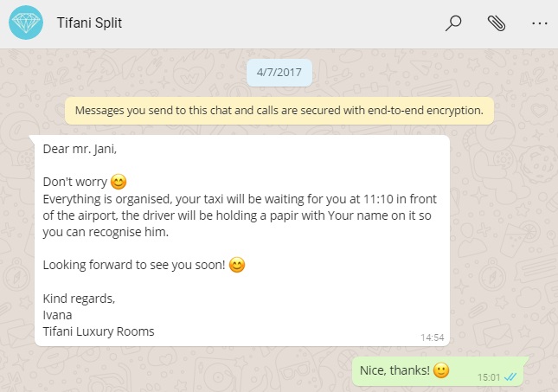
Task: Click the 14:54 timestamp on received message
Action: [432, 337]
